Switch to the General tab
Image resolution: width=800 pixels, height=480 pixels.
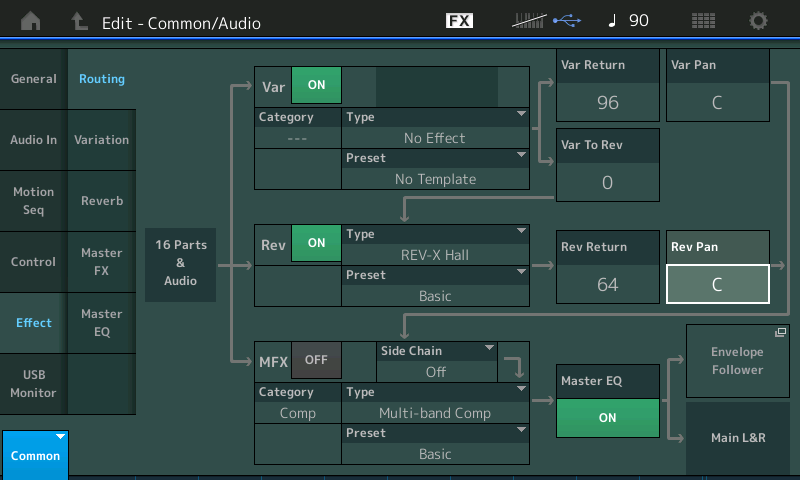(x=34, y=79)
